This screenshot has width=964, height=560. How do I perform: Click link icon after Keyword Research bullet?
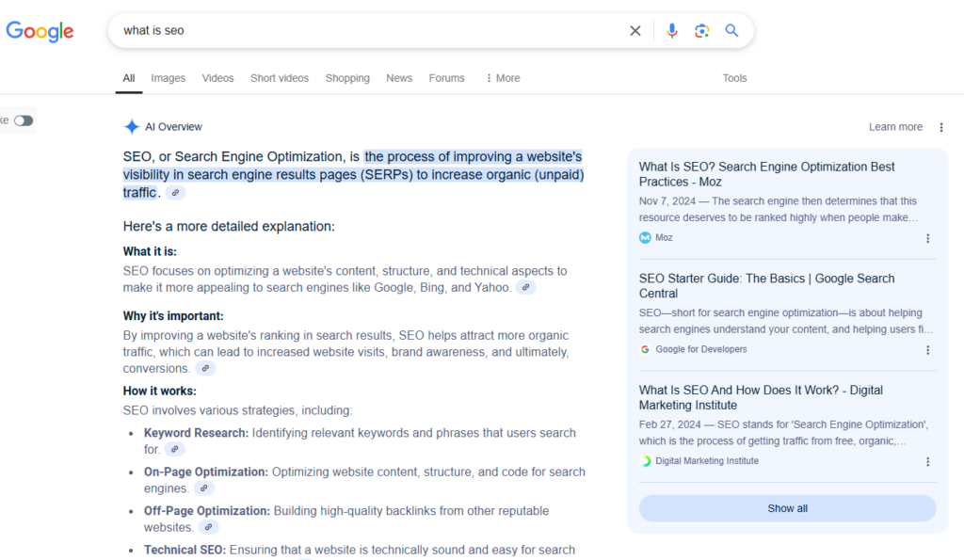(174, 450)
